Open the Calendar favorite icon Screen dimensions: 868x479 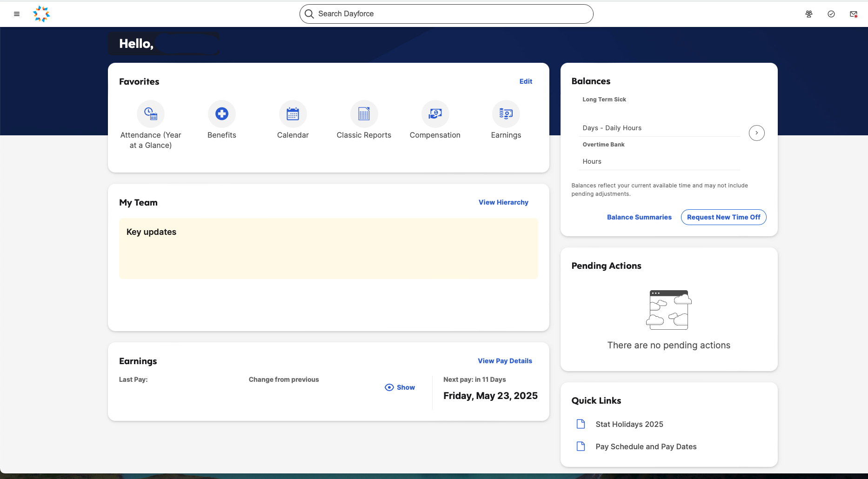[293, 114]
